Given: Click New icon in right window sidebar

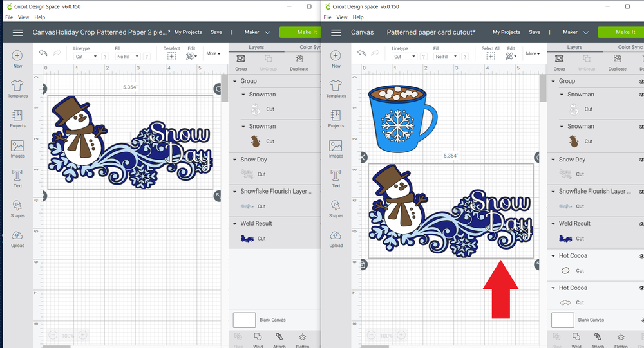Looking at the screenshot, I should (x=336, y=55).
